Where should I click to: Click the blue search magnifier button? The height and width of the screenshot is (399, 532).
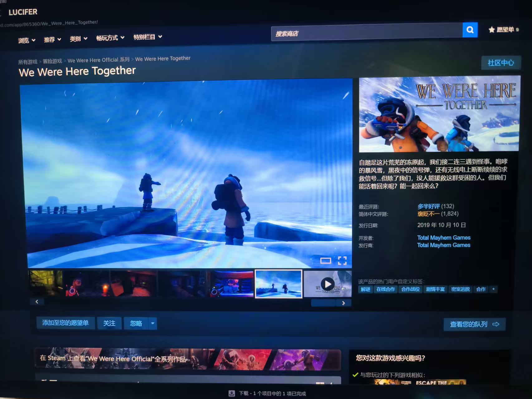[x=470, y=30]
